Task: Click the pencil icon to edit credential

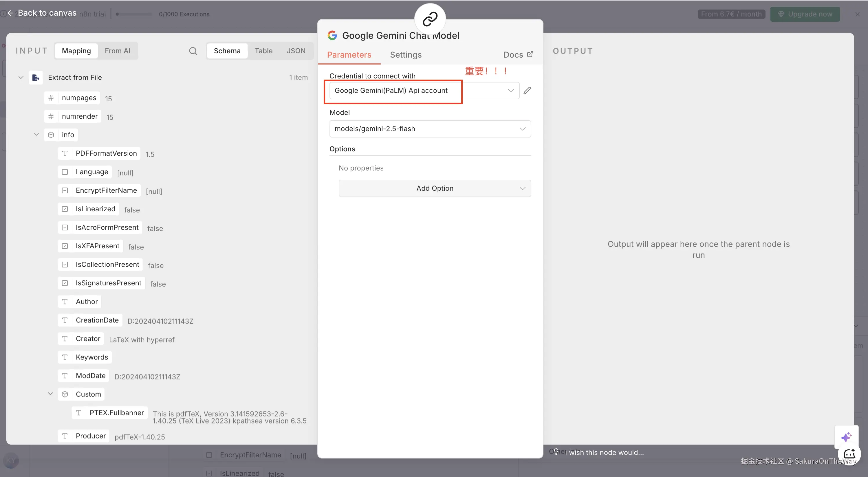Action: coord(527,91)
